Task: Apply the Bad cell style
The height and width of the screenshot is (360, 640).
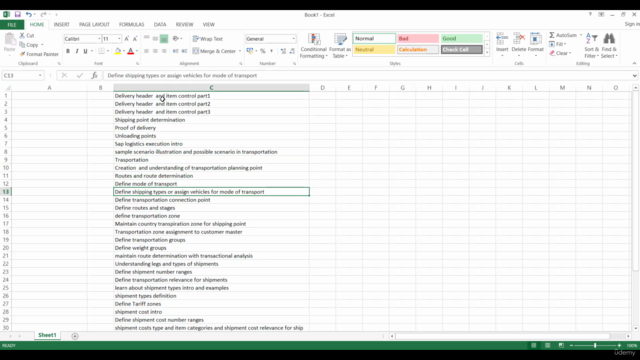Action: click(418, 38)
